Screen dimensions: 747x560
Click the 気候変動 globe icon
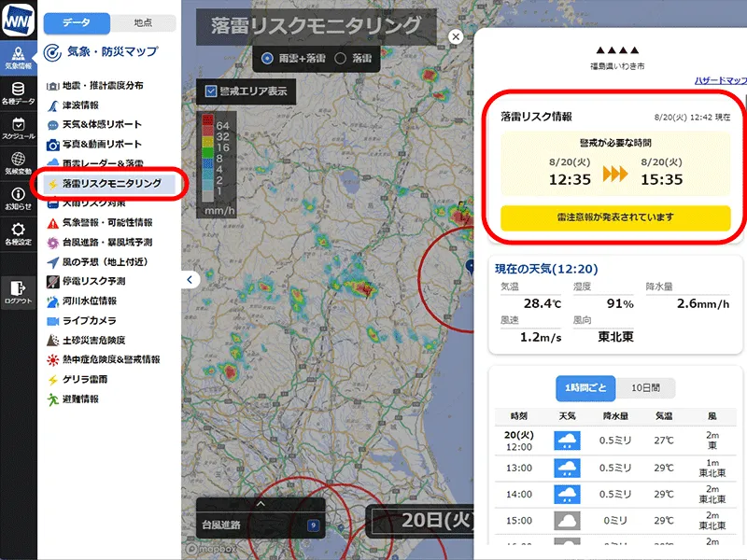19,163
